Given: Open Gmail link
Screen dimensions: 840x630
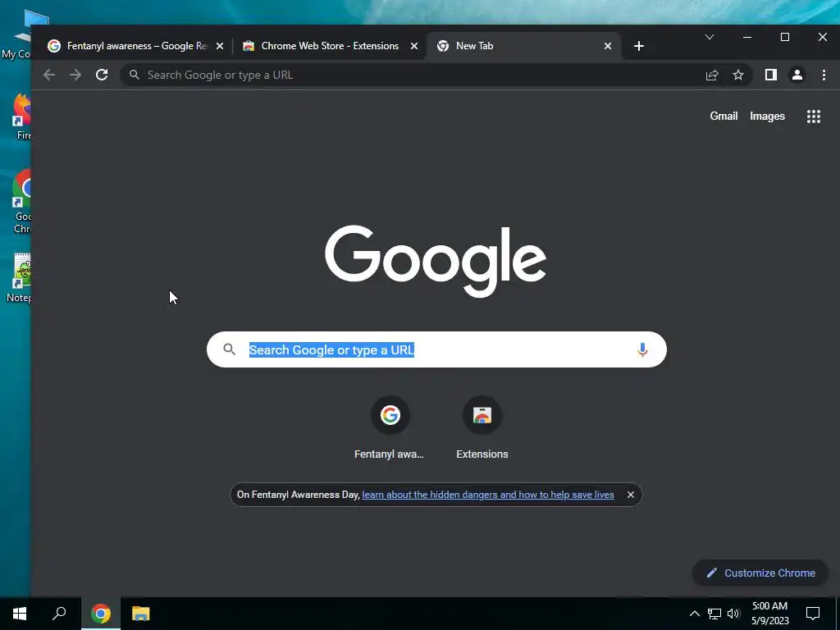Looking at the screenshot, I should (x=724, y=116).
